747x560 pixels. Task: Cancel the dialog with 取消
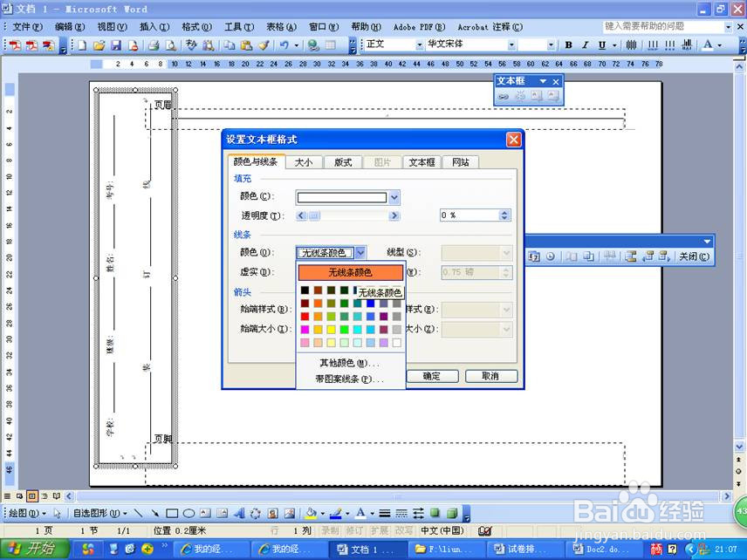pyautogui.click(x=490, y=376)
